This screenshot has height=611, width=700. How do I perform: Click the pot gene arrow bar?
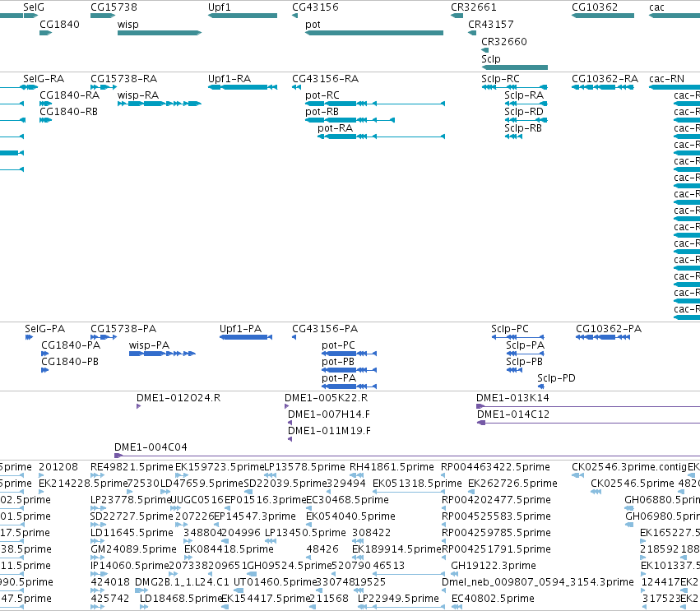[x=374, y=33]
